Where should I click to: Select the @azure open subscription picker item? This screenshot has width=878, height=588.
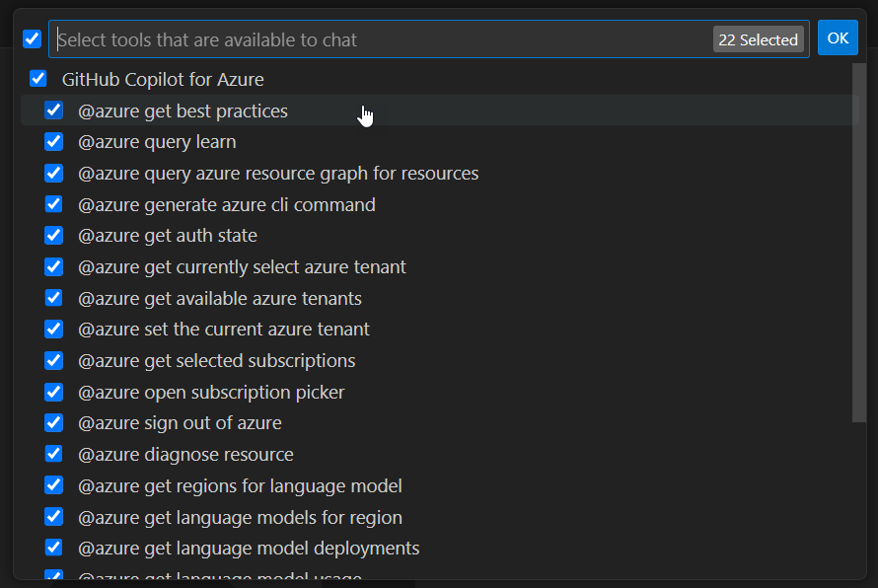click(211, 393)
